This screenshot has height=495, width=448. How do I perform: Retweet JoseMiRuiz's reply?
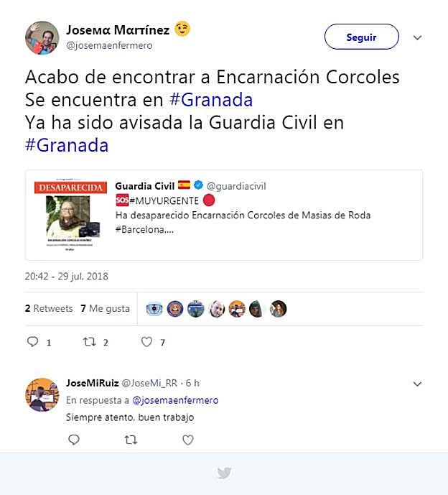tap(131, 440)
